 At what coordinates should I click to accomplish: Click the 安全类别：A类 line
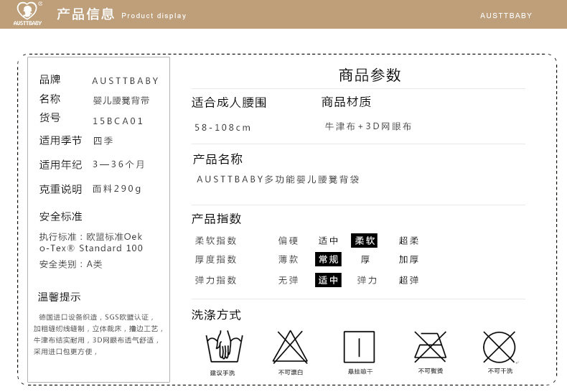[70, 264]
